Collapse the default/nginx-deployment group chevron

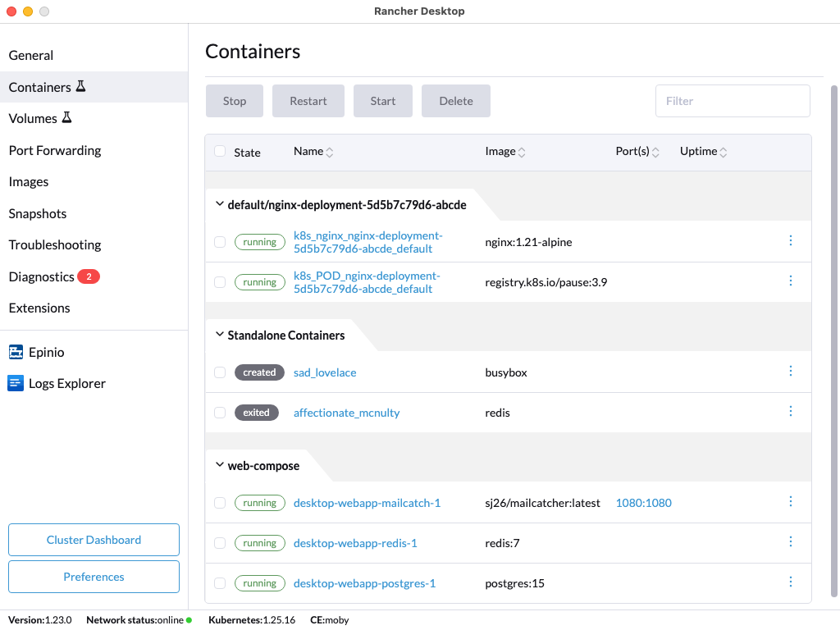[219, 204]
